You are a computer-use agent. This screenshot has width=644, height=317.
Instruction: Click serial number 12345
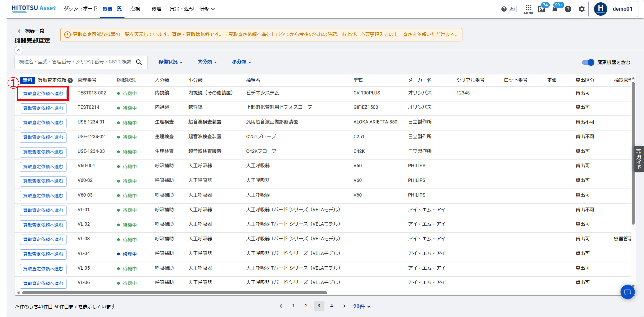(x=463, y=93)
